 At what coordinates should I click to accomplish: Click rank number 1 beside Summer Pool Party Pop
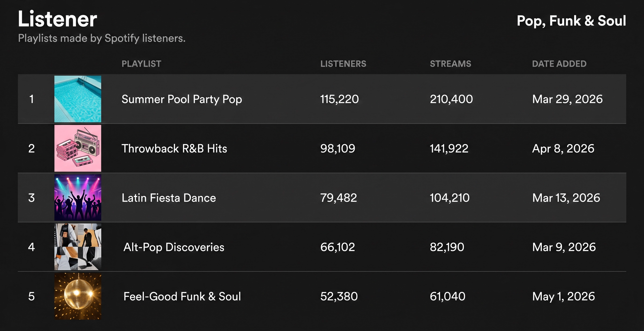[31, 99]
